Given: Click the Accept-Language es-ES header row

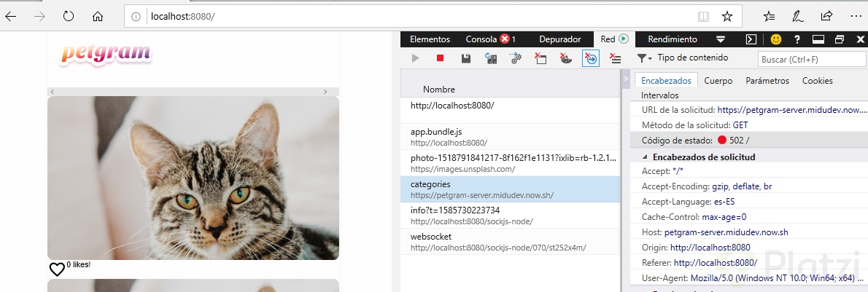Looking at the screenshot, I should tap(749, 202).
